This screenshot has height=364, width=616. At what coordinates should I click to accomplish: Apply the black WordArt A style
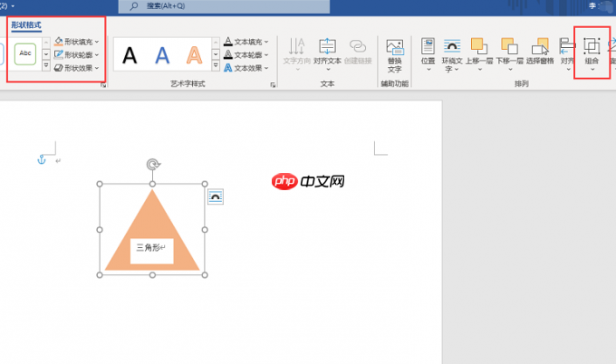pyautogui.click(x=130, y=55)
